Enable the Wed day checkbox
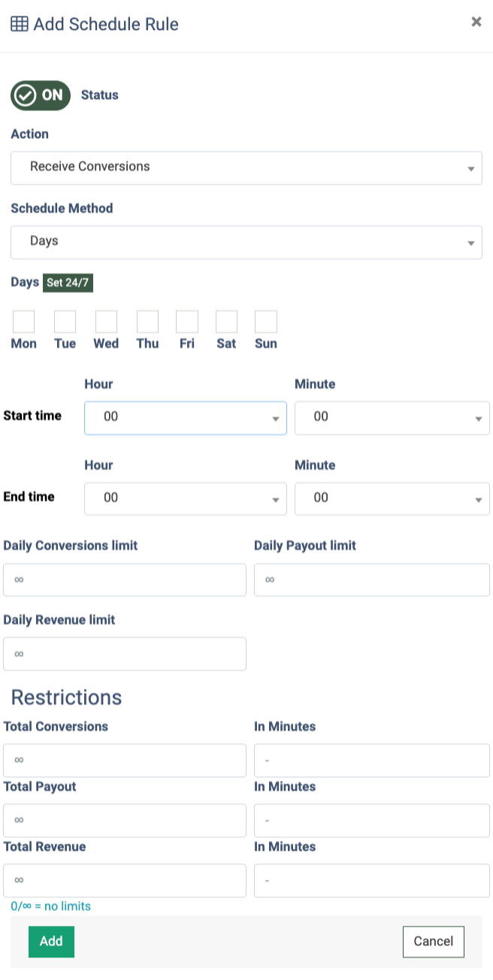 [106, 322]
